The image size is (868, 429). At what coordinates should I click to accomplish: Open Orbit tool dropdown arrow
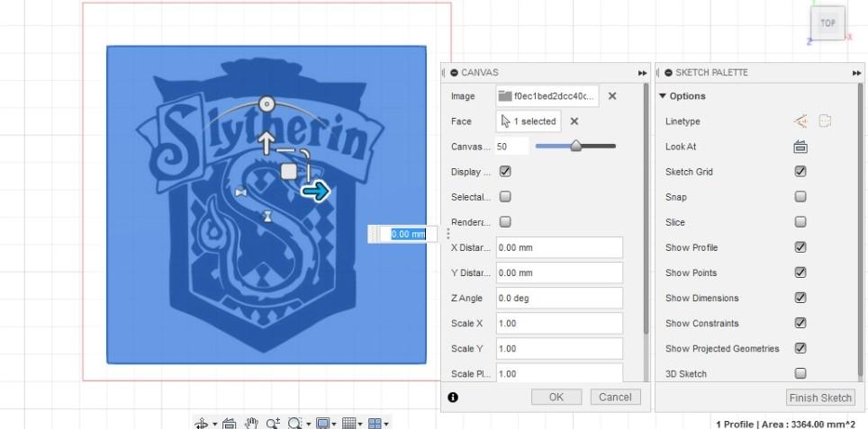pyautogui.click(x=215, y=424)
